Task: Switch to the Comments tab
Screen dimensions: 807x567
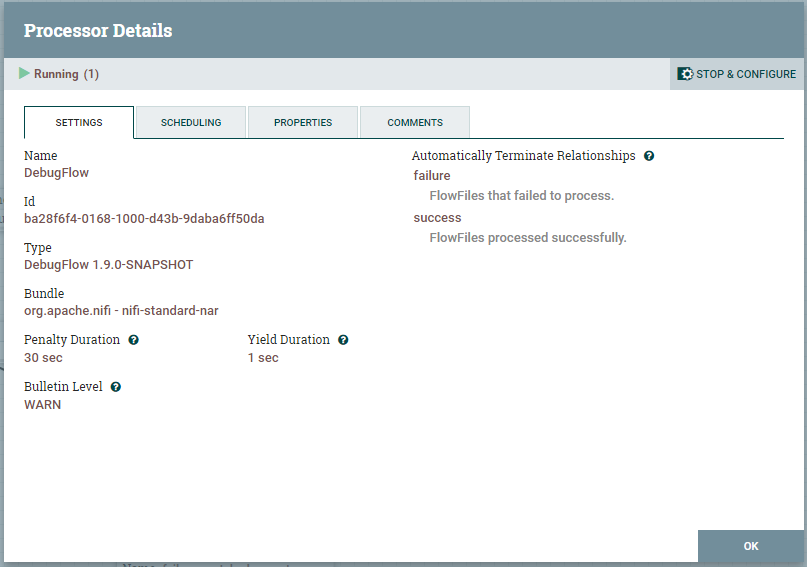Action: tap(415, 122)
